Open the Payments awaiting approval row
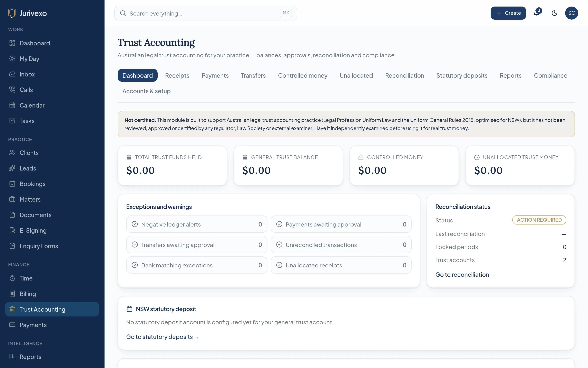Screen dimensions: 588x368 coord(341,224)
